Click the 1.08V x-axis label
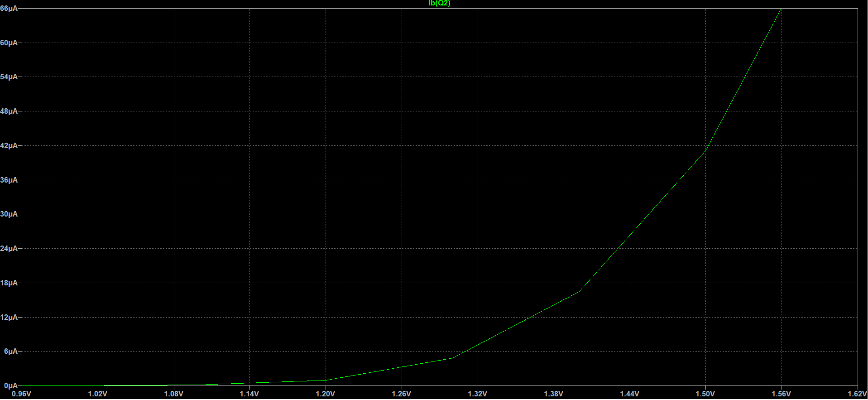 [x=174, y=394]
